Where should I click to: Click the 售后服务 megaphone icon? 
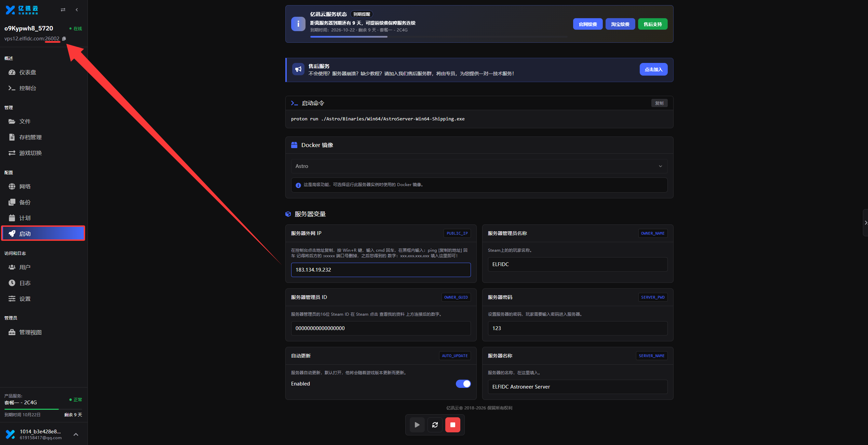tap(298, 69)
